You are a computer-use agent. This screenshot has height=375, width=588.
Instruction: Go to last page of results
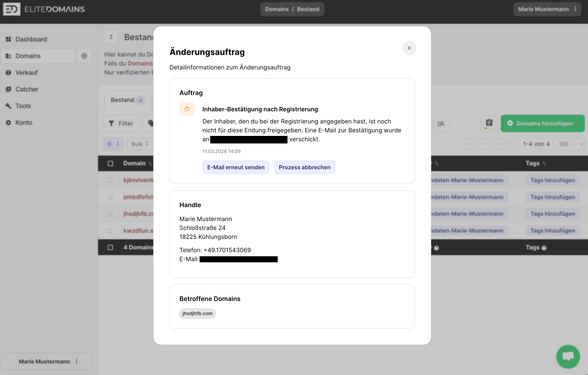[513, 144]
